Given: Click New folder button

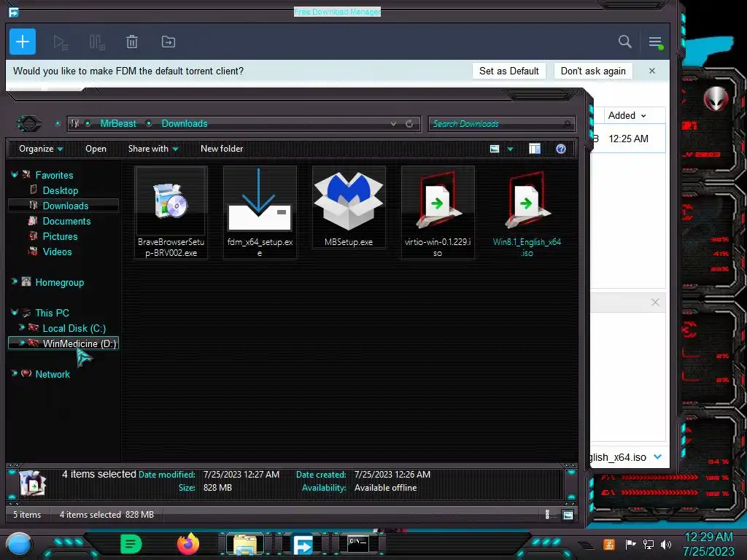Looking at the screenshot, I should [222, 149].
